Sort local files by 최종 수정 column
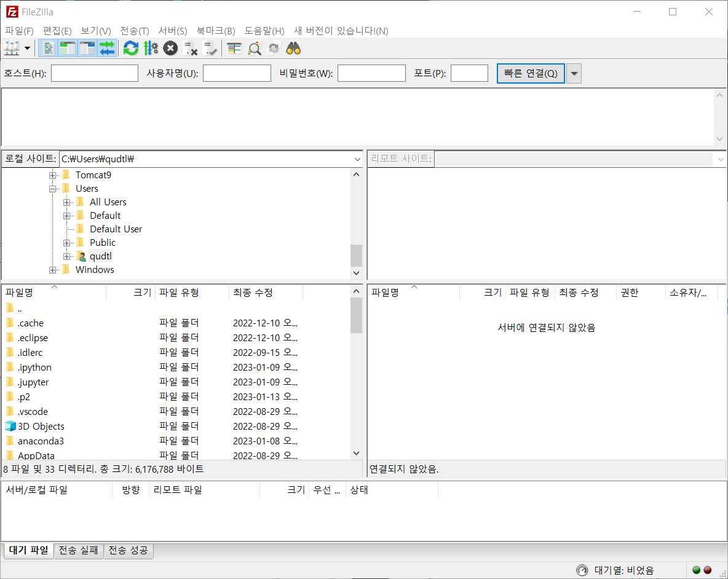 (x=266, y=293)
